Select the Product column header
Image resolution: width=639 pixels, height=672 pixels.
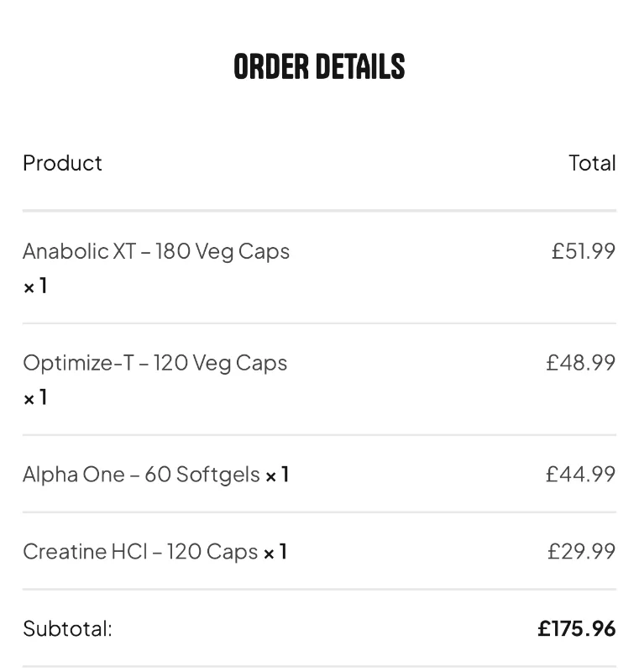[62, 163]
